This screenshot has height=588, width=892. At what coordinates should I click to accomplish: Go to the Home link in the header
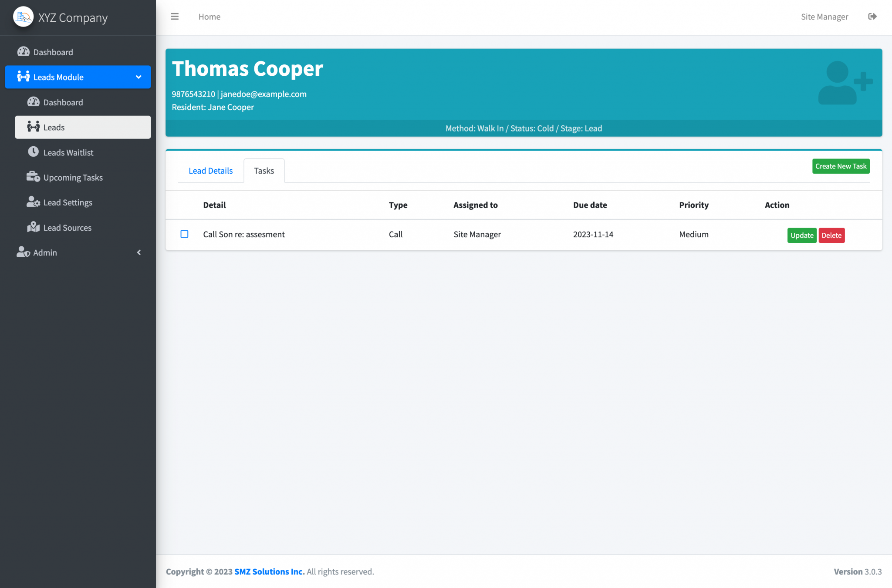click(209, 17)
